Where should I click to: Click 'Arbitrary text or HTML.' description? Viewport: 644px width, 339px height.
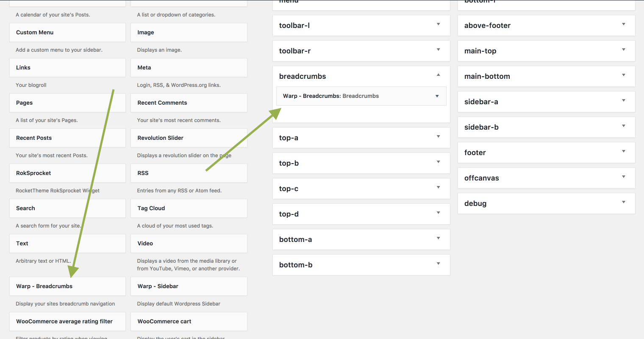coord(43,261)
